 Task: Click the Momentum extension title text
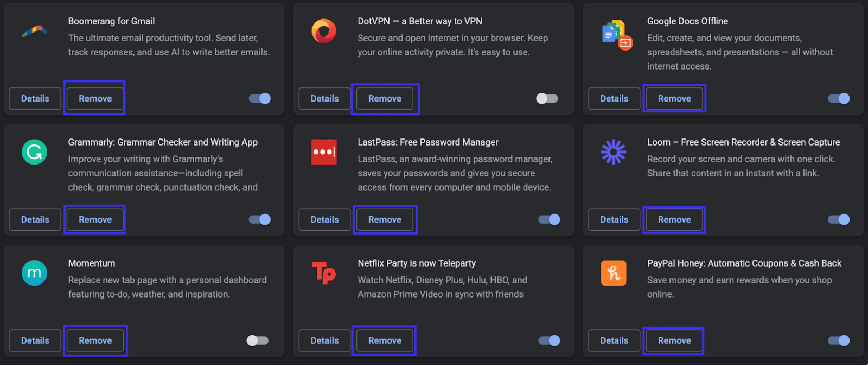[x=92, y=263]
